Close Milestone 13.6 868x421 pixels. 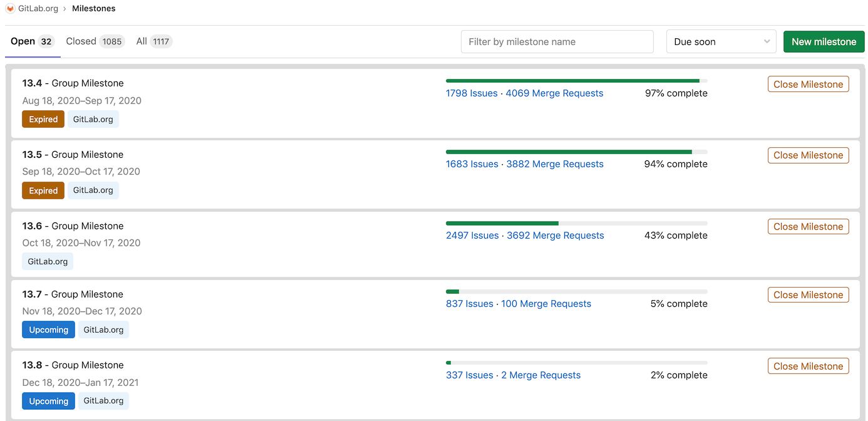(808, 227)
